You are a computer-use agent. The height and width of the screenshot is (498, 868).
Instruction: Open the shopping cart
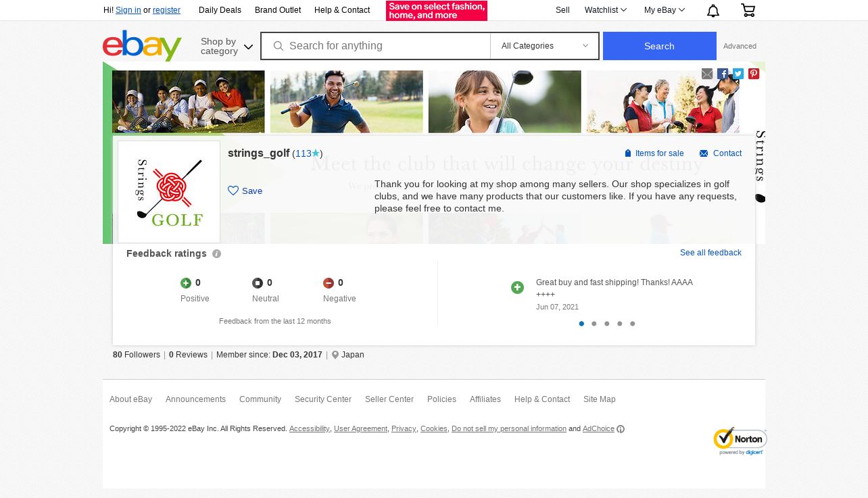point(748,10)
